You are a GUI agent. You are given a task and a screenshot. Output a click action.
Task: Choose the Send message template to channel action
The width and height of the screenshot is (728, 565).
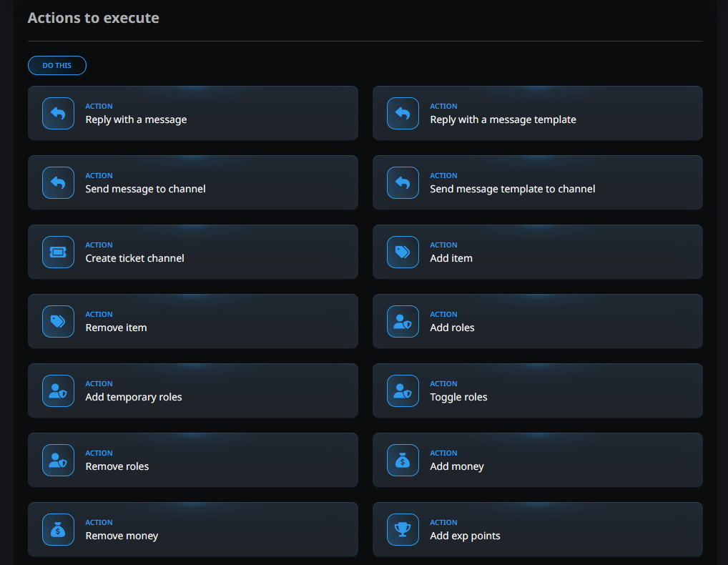538,182
